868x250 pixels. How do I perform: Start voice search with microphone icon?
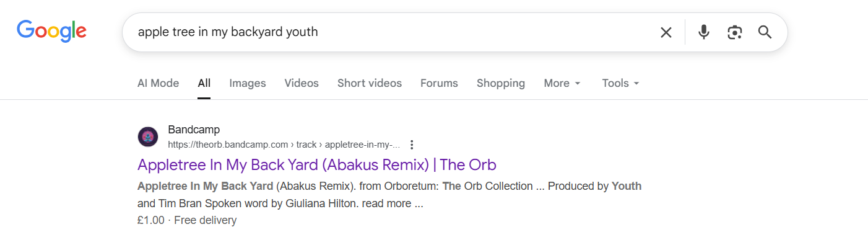click(x=703, y=32)
